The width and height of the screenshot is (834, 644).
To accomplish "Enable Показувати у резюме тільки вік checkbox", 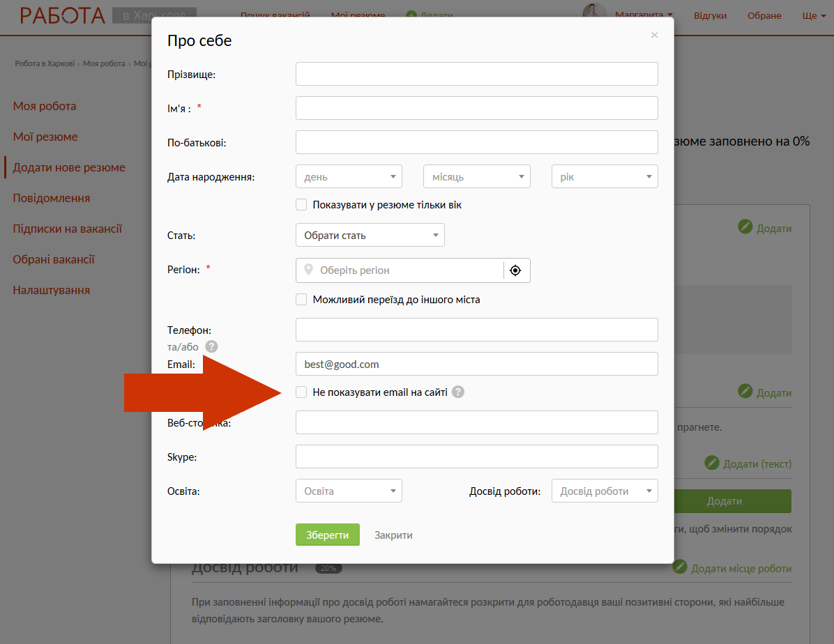I will 301,205.
